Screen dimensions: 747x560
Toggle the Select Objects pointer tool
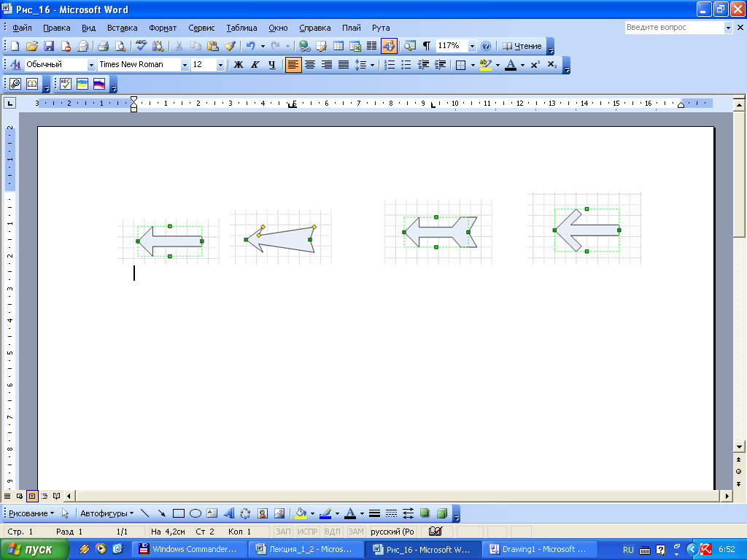65,513
